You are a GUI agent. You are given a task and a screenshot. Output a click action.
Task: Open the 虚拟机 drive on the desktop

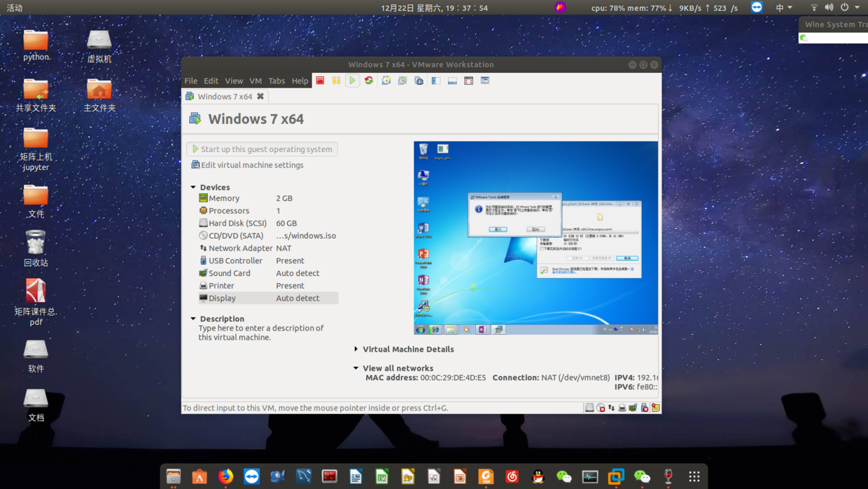click(99, 46)
